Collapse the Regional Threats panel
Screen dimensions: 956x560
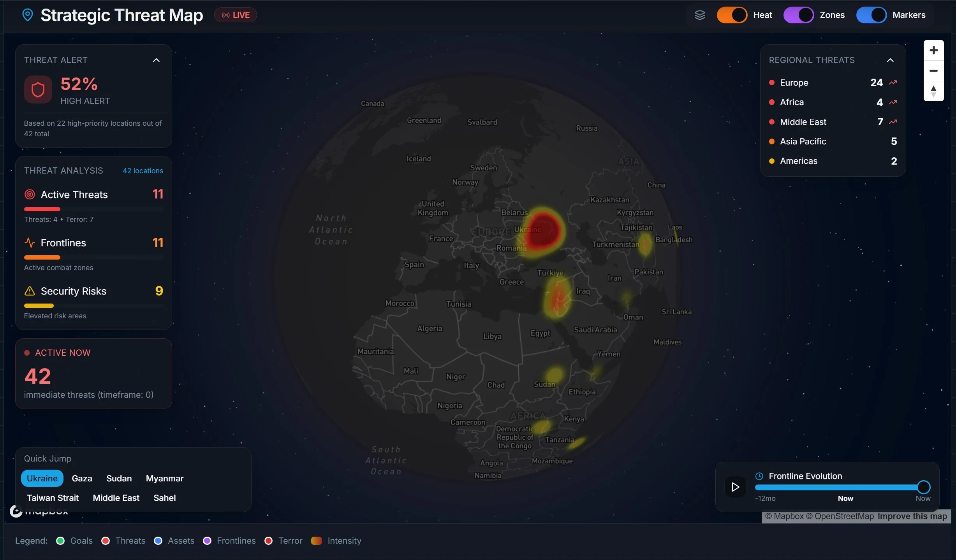[x=890, y=60]
